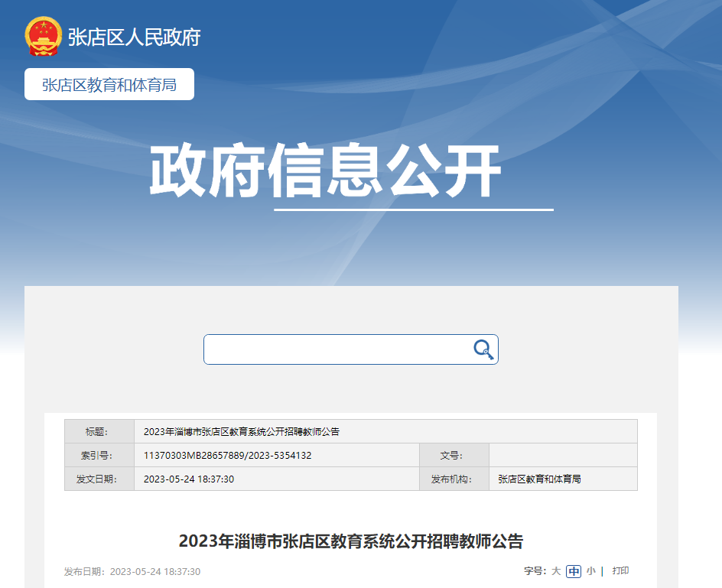Click the 字号 label
The width and height of the screenshot is (722, 588).
(535, 571)
